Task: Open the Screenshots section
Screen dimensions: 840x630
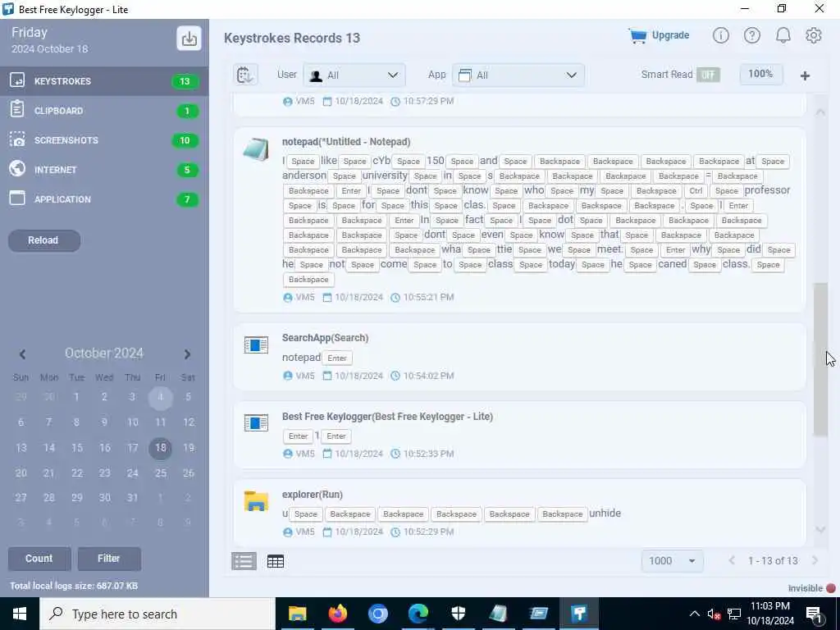Action: [104, 140]
